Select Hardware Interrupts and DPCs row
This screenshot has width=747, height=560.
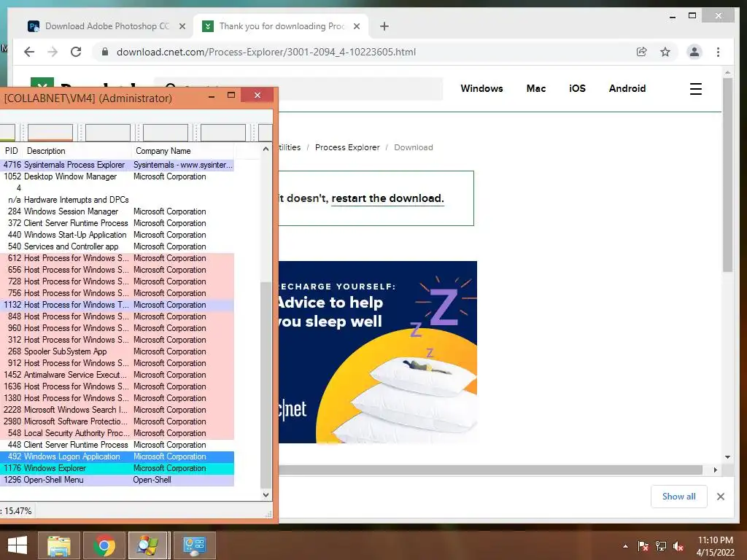pos(117,200)
